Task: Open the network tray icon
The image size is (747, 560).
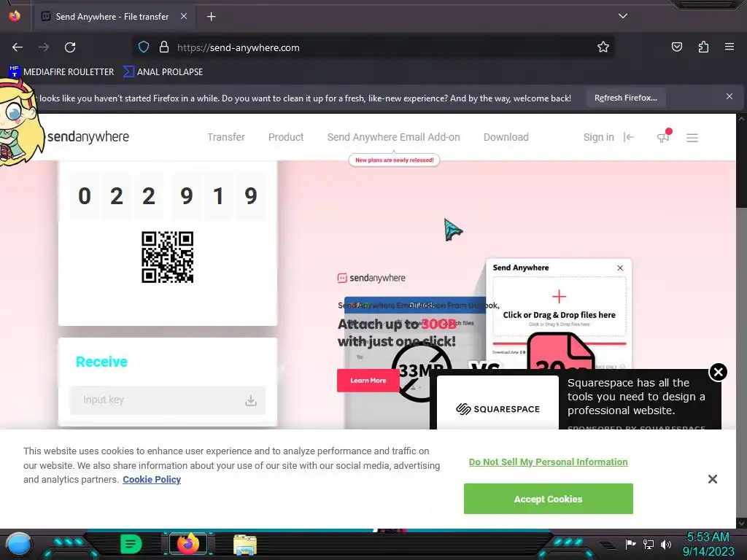Action: (649, 544)
